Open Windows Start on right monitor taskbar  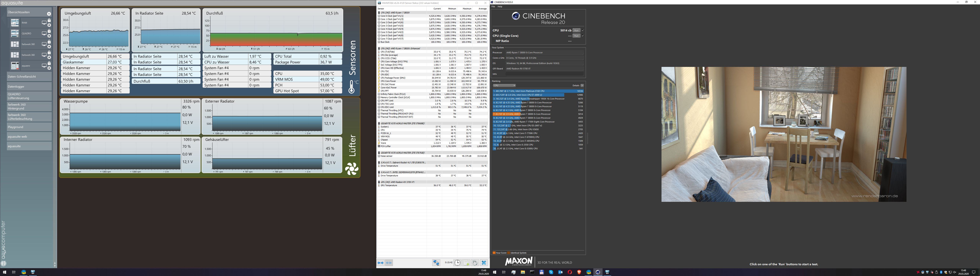(x=495, y=272)
